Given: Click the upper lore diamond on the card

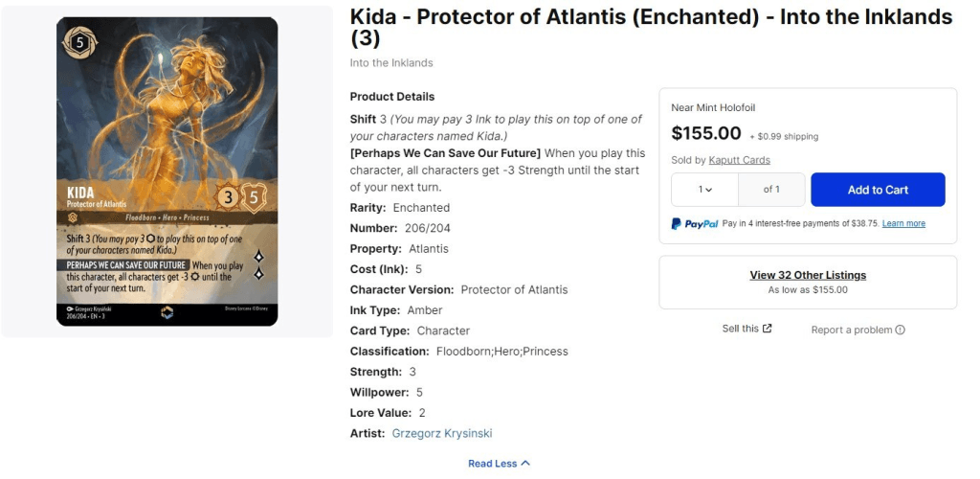Looking at the screenshot, I should 258,256.
